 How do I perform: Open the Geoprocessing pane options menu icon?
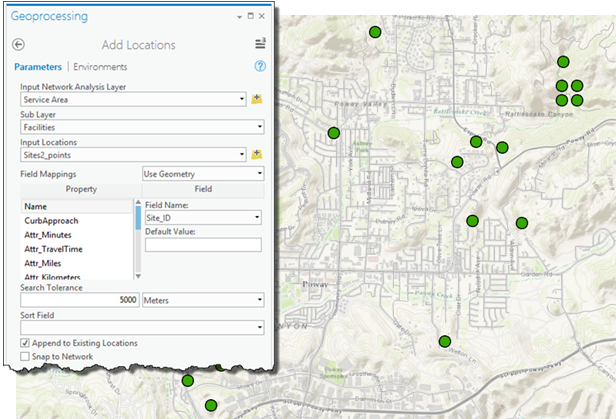pyautogui.click(x=260, y=44)
